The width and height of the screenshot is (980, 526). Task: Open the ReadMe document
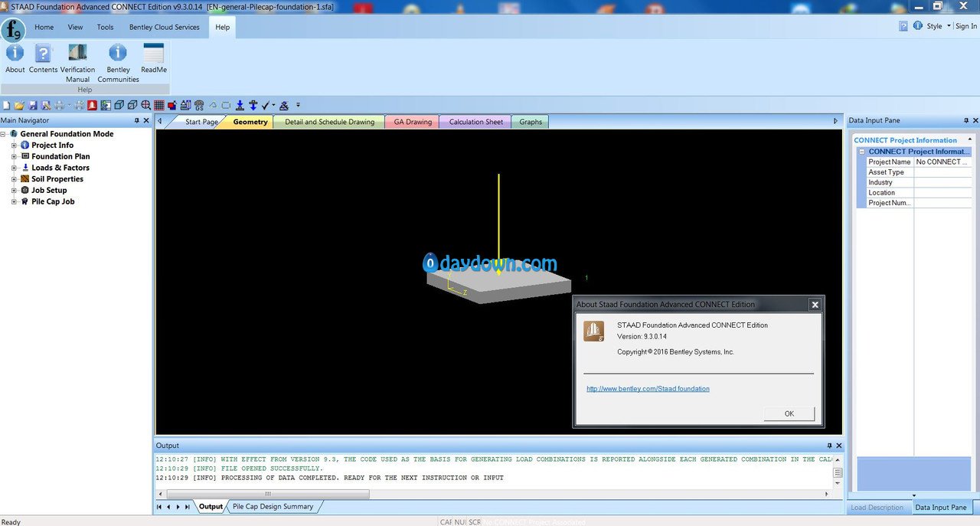click(154, 58)
